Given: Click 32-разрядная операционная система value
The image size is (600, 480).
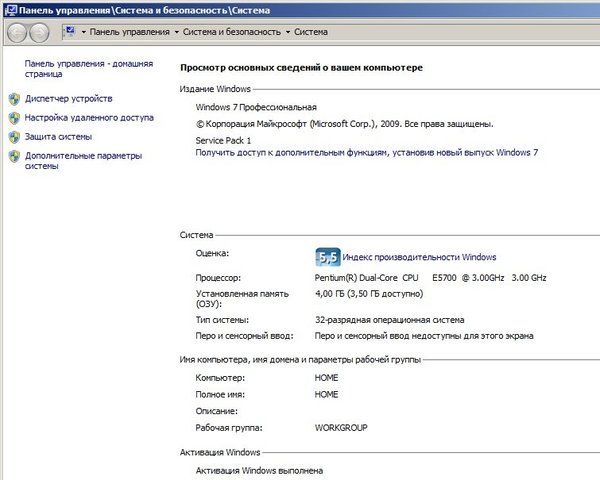Looking at the screenshot, I should (x=390, y=320).
